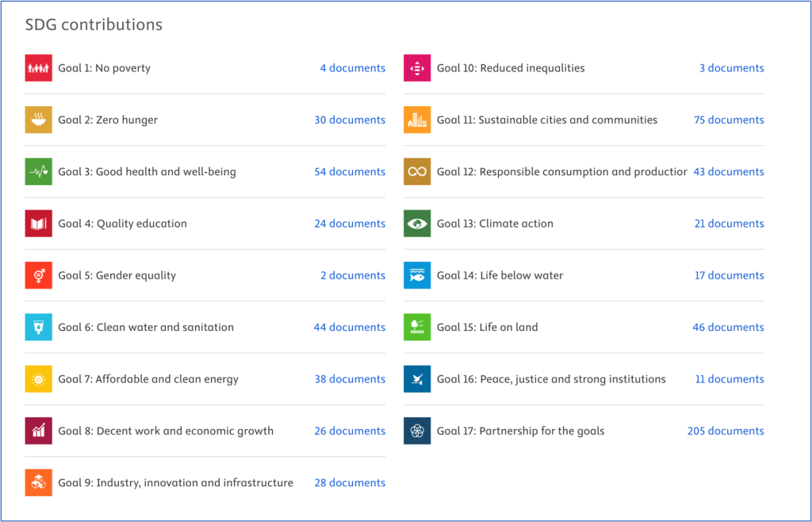Image resolution: width=812 pixels, height=522 pixels.
Task: Select the Goal 11 Sustainable cities buildings icon
Action: pos(417,120)
